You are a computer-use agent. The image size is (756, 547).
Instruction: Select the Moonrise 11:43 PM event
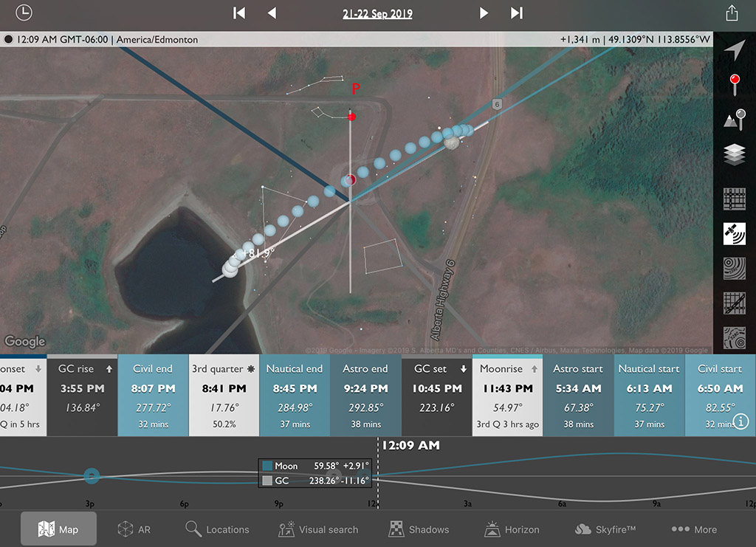pyautogui.click(x=506, y=396)
